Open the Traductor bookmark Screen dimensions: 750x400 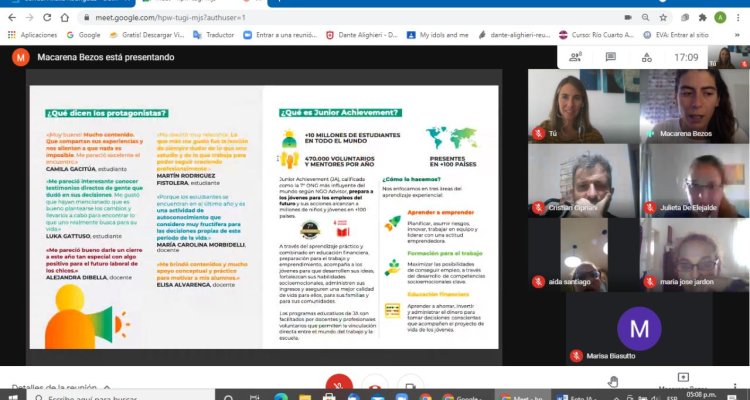tap(213, 35)
